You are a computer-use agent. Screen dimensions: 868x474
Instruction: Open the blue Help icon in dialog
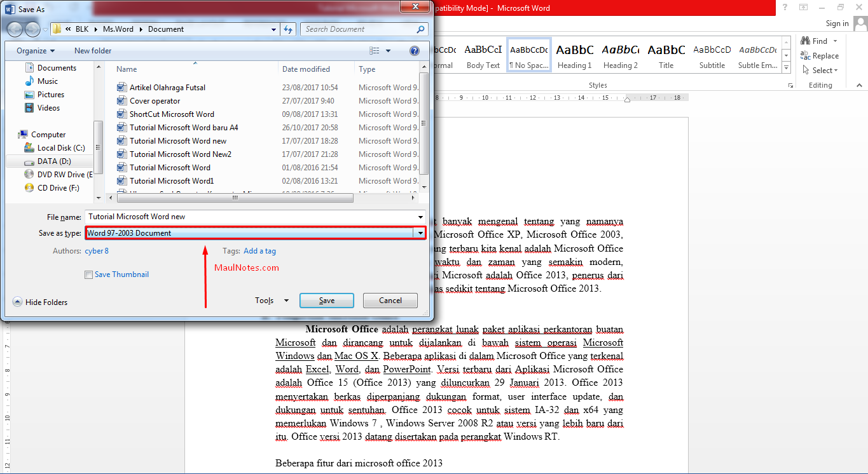pos(415,51)
